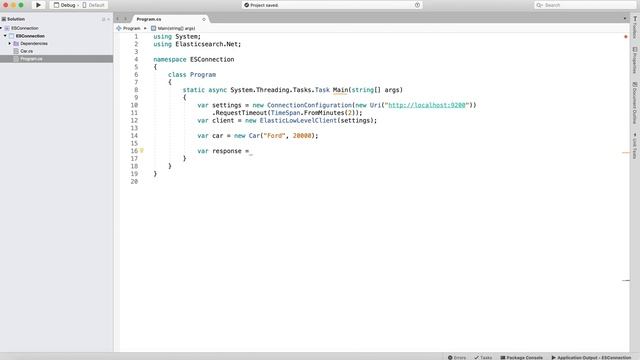
Task: Open the http://localhost:9200 link in code
Action: point(427,105)
